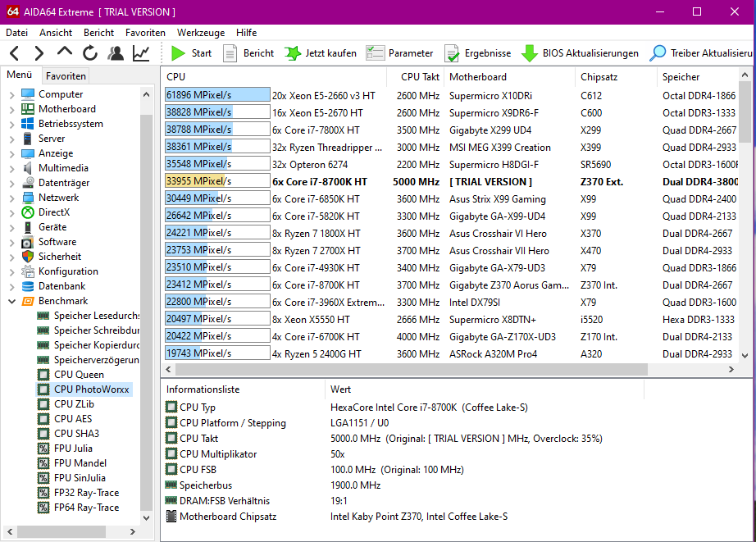Go back with the left arrow icon
The image size is (756, 542).
pyautogui.click(x=15, y=52)
